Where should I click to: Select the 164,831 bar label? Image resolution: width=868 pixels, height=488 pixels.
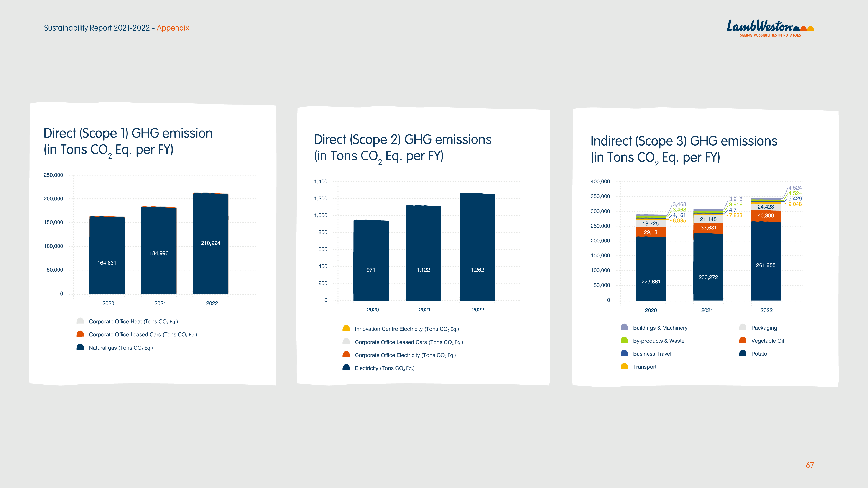click(107, 263)
